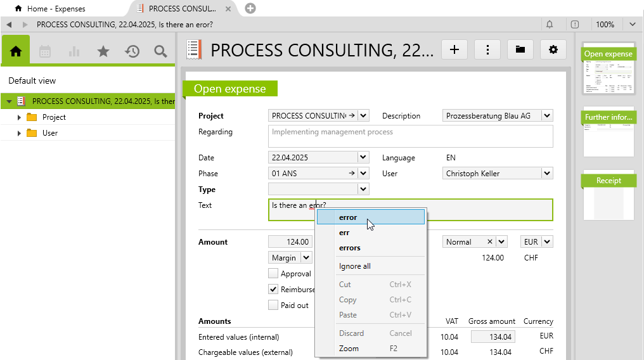The height and width of the screenshot is (360, 644).
Task: Open the calendar view icon
Action: coord(45,51)
